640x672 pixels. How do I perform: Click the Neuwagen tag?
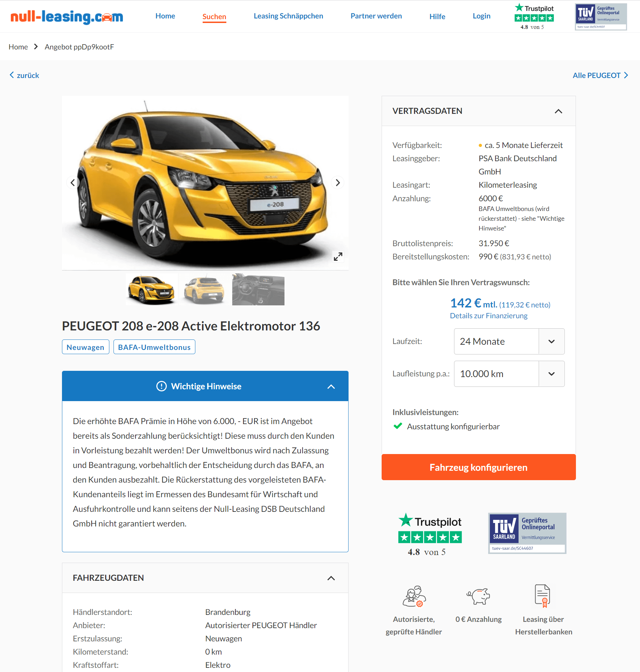click(85, 347)
